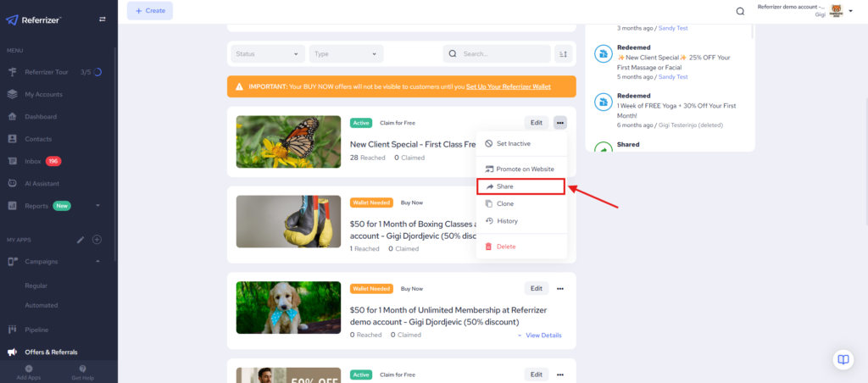Open the Status filter dropdown
Image resolution: width=868 pixels, height=383 pixels.
268,53
